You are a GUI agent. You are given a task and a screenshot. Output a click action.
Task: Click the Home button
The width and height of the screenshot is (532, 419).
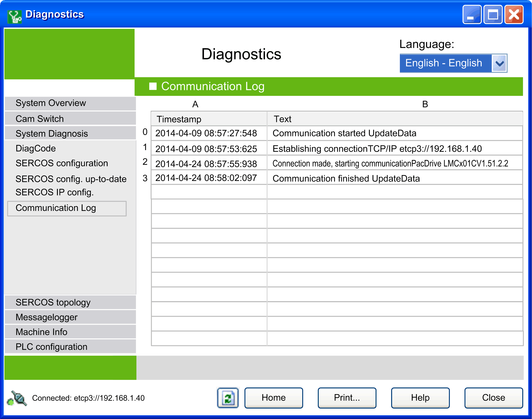[273, 398]
